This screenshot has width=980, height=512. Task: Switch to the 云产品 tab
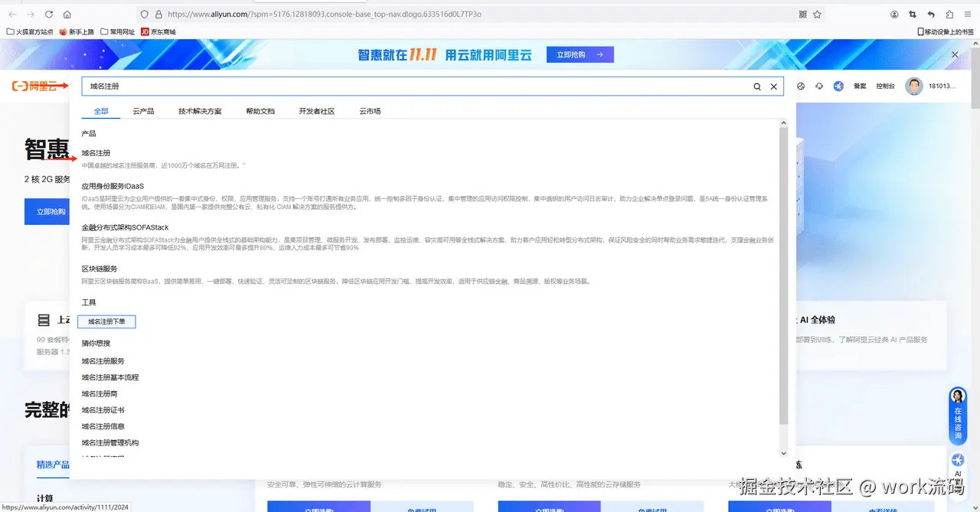coord(142,111)
